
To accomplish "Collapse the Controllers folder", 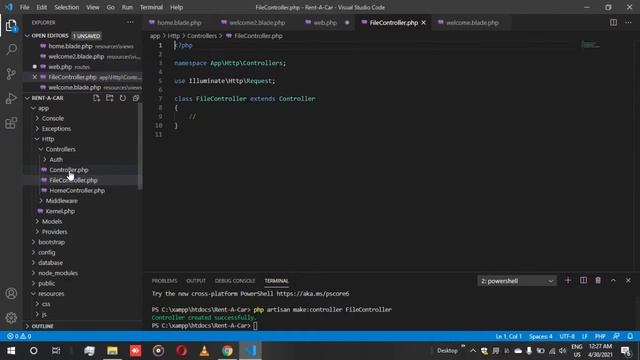I will coord(41,149).
